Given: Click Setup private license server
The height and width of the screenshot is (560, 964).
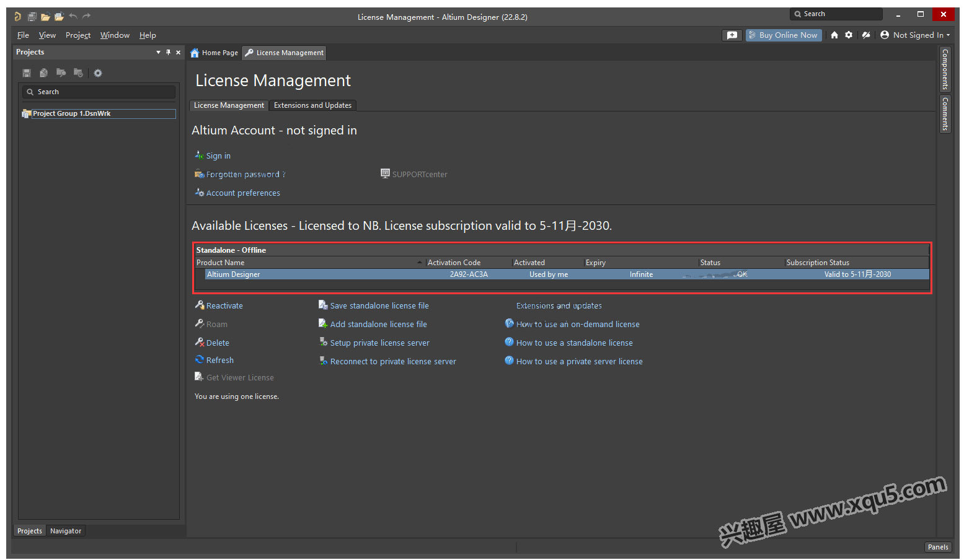Looking at the screenshot, I should coord(379,343).
